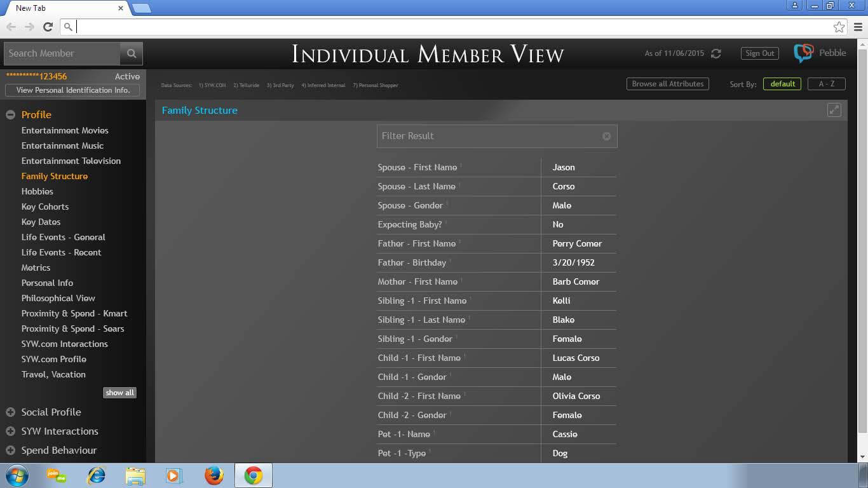Open Key Cohorts in the sidebar
The height and width of the screenshot is (488, 868).
[45, 207]
